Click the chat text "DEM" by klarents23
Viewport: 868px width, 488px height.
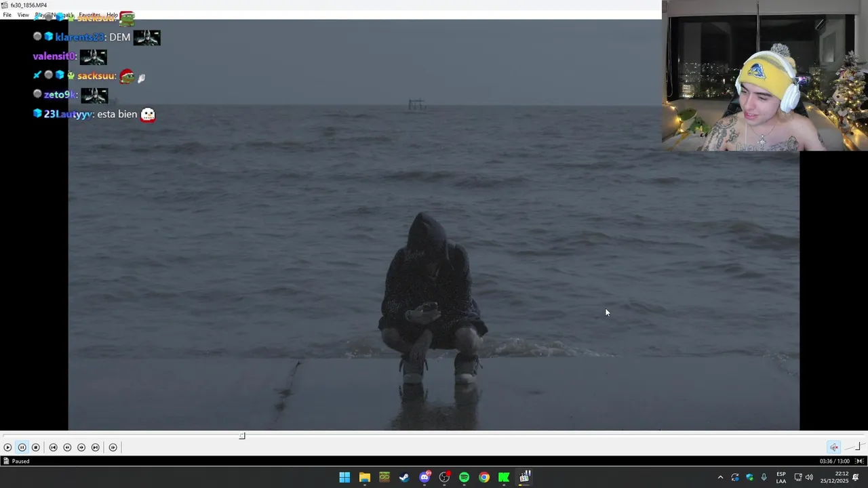pyautogui.click(x=119, y=37)
